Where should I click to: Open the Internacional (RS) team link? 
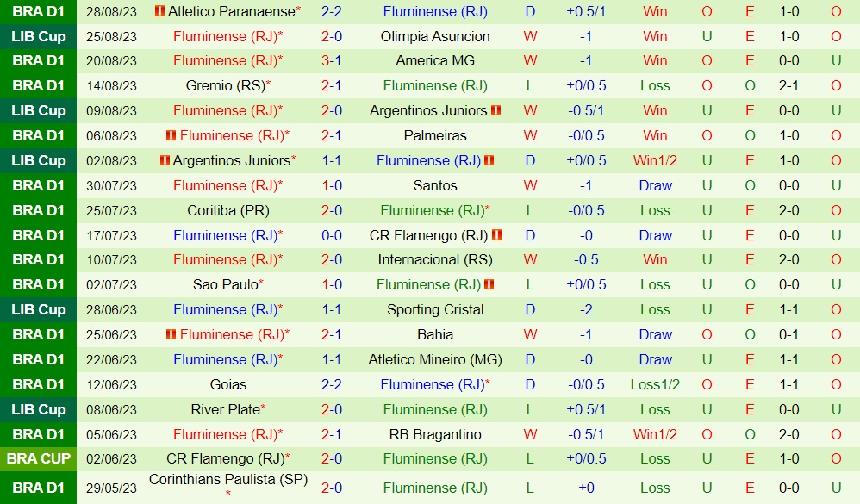[435, 260]
